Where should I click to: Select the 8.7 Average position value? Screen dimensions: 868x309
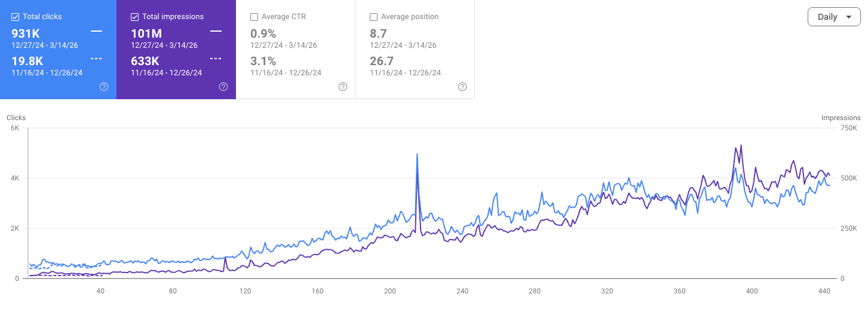379,33
